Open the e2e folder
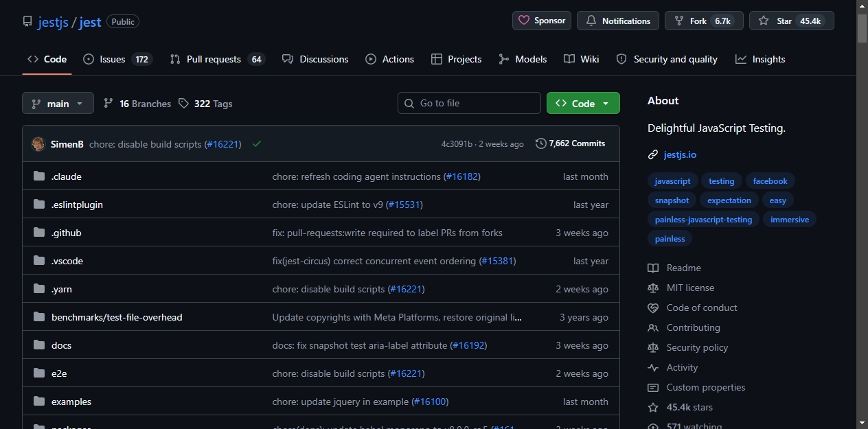The height and width of the screenshot is (429, 868). click(59, 373)
